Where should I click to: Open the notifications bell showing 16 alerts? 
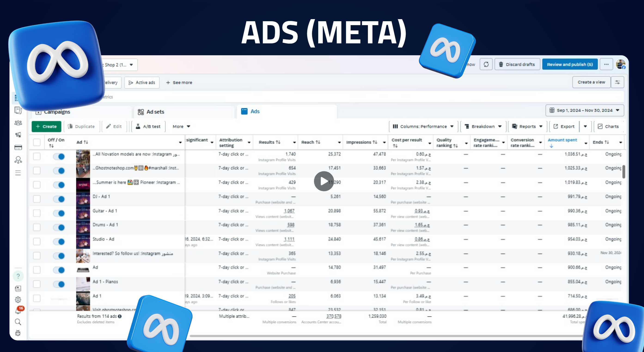18,311
